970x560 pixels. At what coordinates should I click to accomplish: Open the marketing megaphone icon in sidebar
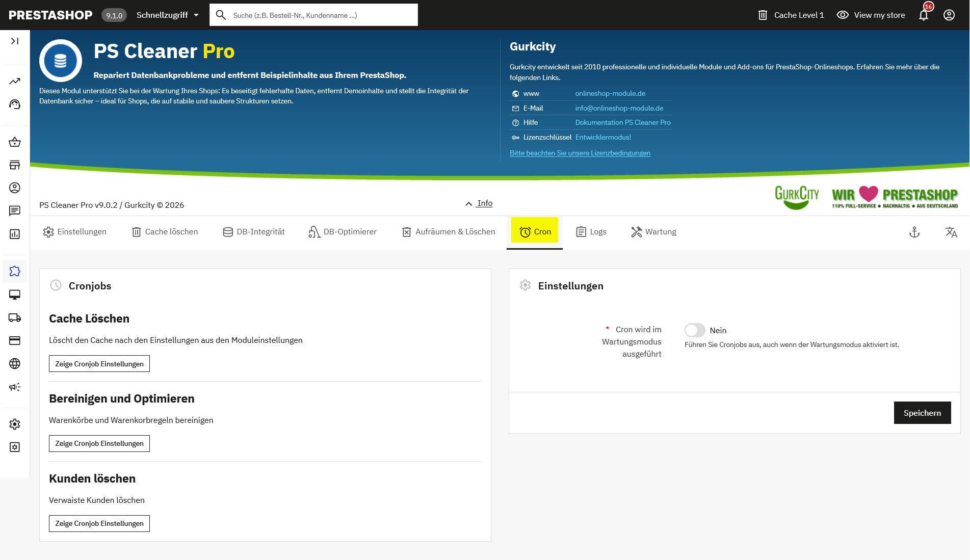[15, 387]
